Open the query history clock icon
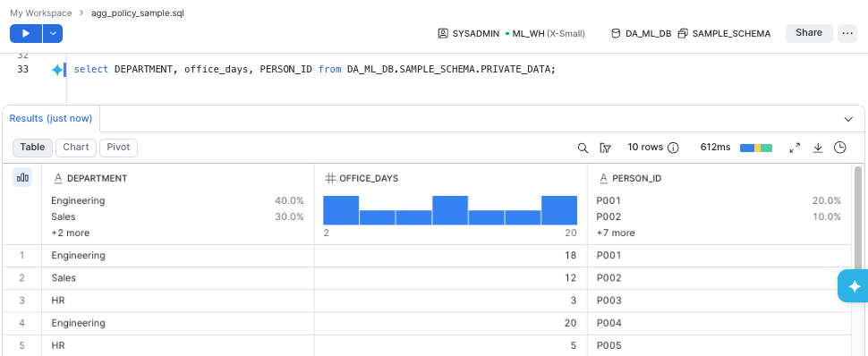The image size is (868, 356). (x=839, y=148)
